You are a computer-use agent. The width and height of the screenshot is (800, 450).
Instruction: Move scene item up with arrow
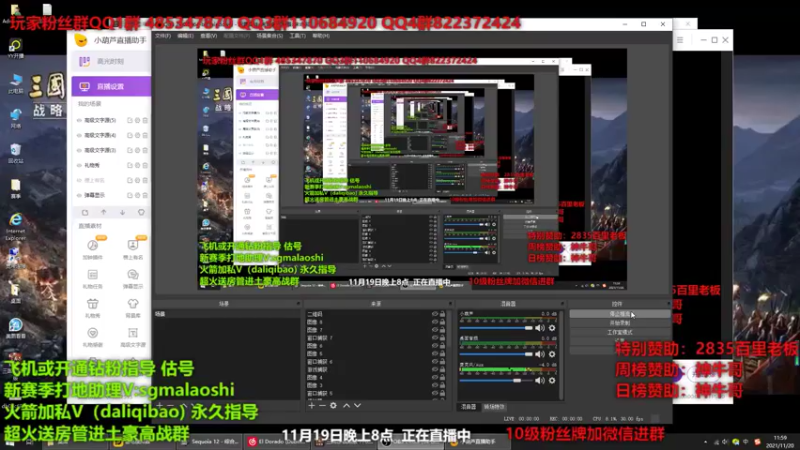point(104,212)
